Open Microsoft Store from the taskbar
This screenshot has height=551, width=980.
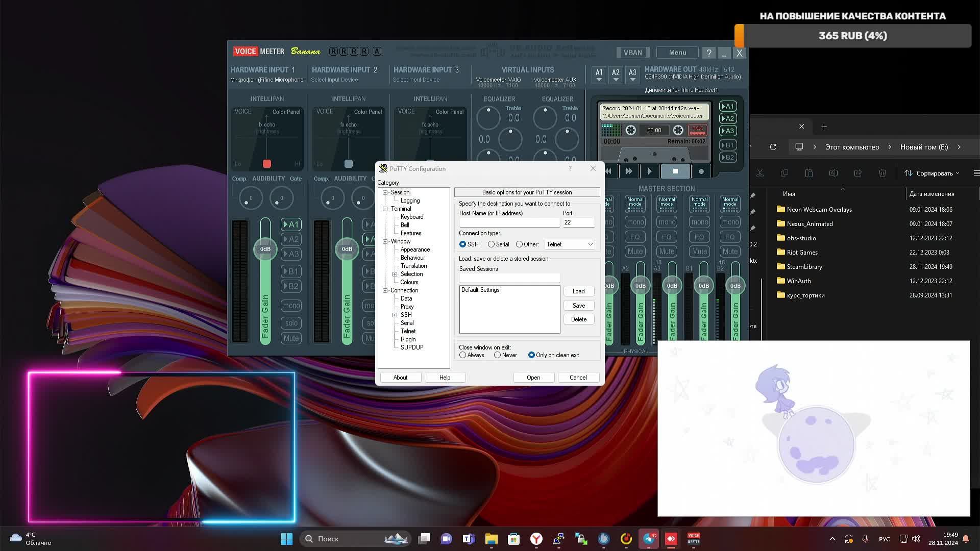pos(513,539)
